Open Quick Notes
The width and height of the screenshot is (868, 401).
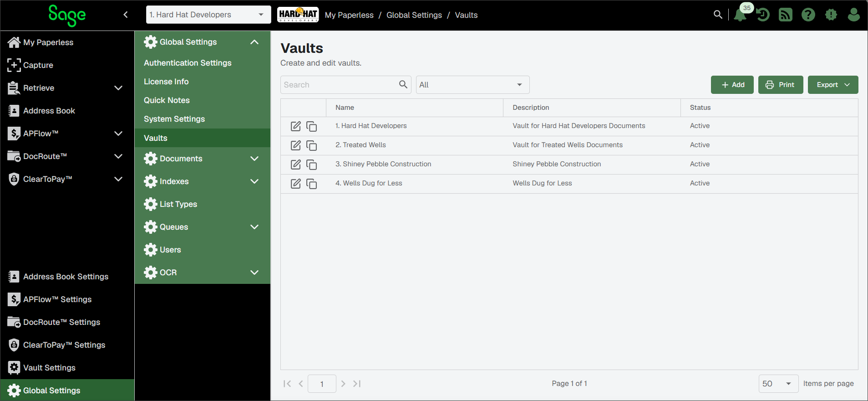[203, 100]
